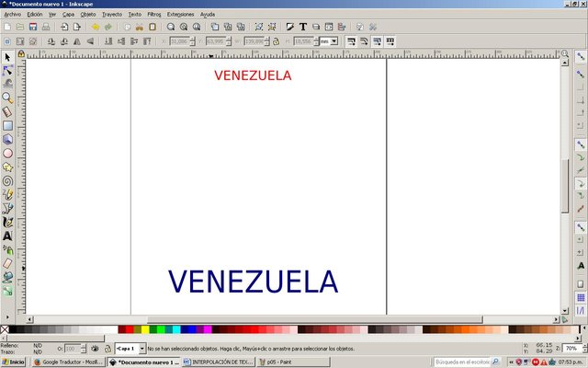Open the Trayecto menu
This screenshot has height=368, width=588.
click(x=112, y=15)
